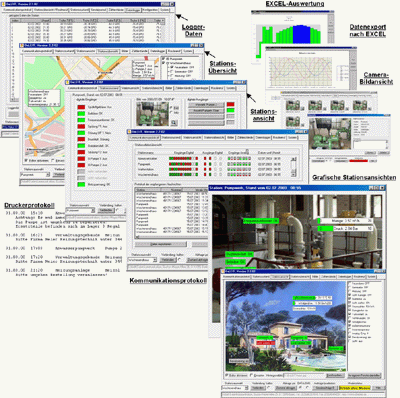Click Daten speichern button below protocol list
This screenshot has height=398, width=400.
(x=161, y=244)
